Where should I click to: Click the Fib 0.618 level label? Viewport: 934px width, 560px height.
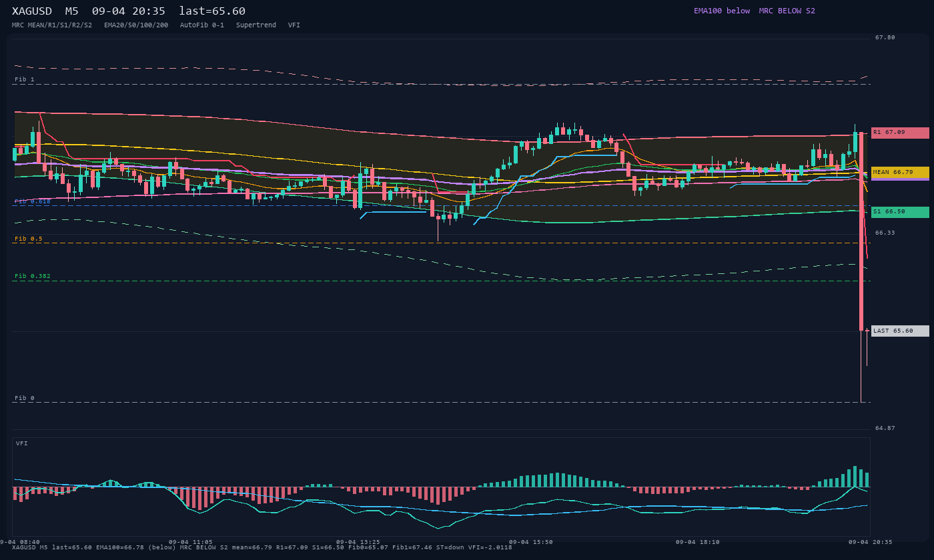(33, 201)
